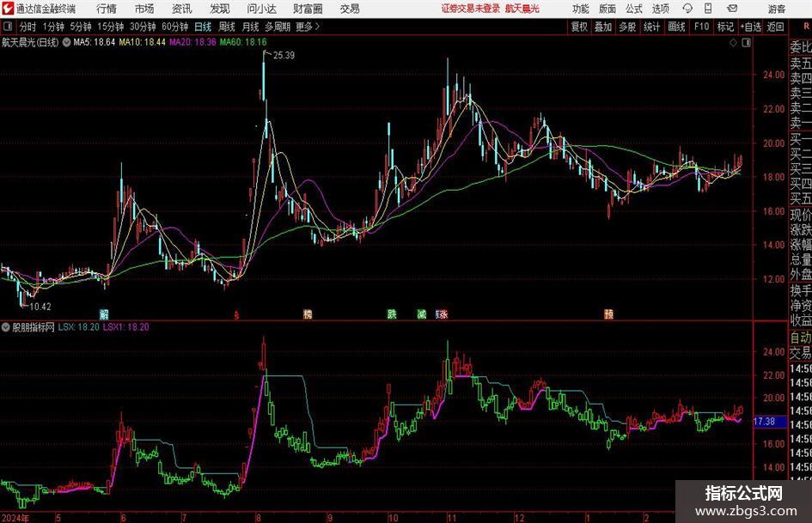Image resolution: width=812 pixels, height=523 pixels.
Task: Click the Tongdaxin red logo icon
Action: coord(8,9)
